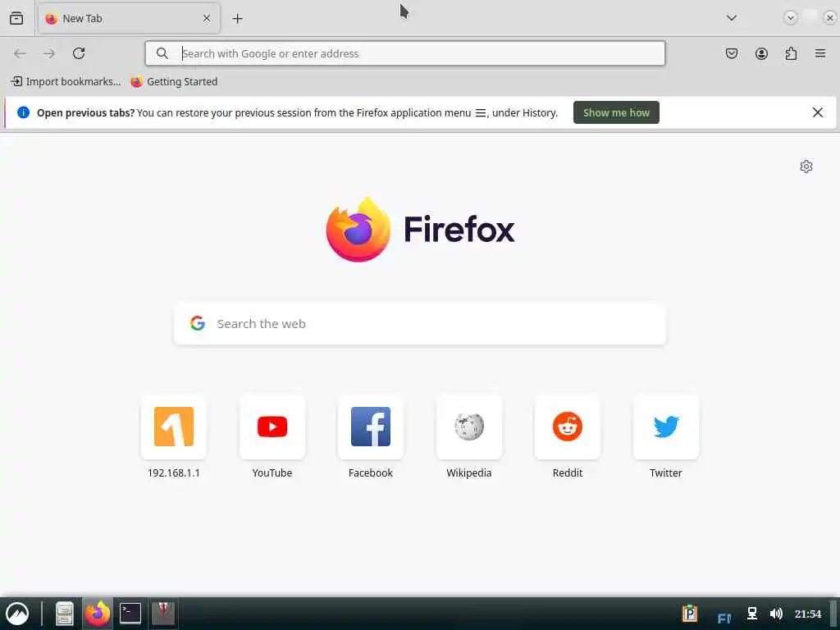Open a new tab with plus button
This screenshot has width=840, height=630.
(237, 19)
